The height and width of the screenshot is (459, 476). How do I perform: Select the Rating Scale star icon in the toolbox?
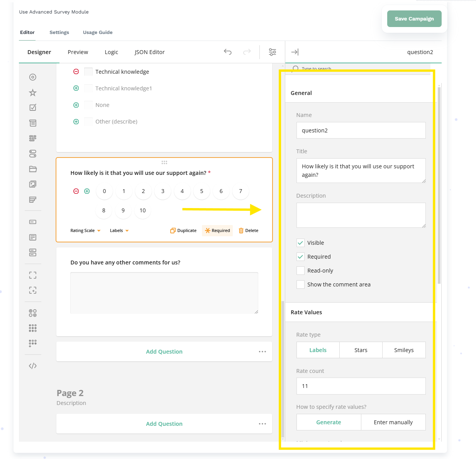(x=33, y=93)
